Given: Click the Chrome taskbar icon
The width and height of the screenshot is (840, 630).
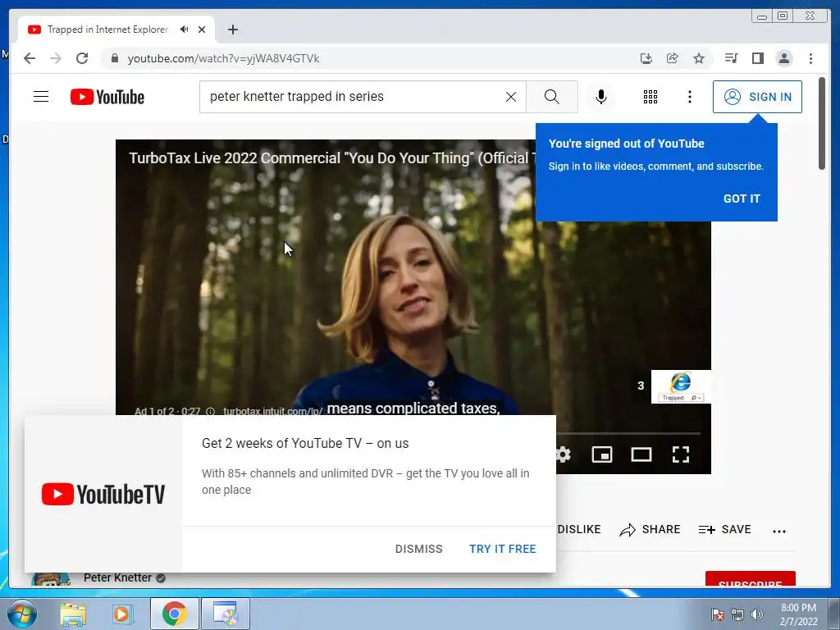Looking at the screenshot, I should [x=174, y=614].
